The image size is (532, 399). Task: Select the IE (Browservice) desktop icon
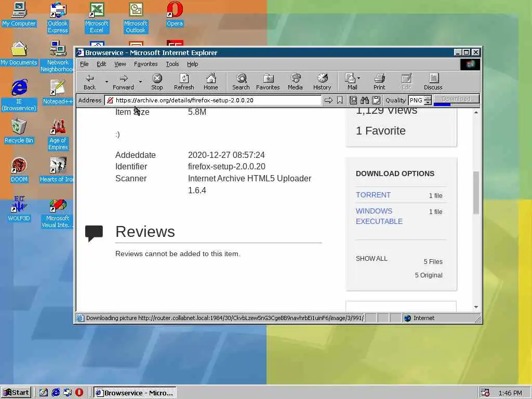19,96
